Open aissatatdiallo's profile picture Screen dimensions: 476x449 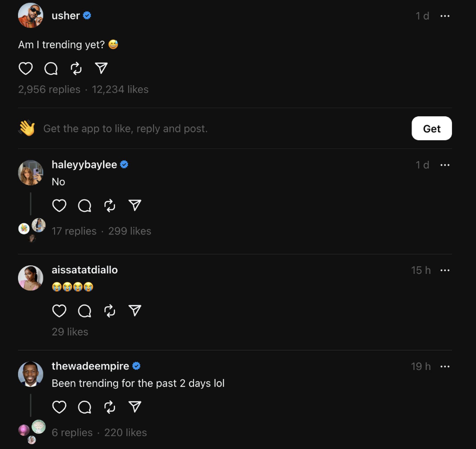click(31, 278)
